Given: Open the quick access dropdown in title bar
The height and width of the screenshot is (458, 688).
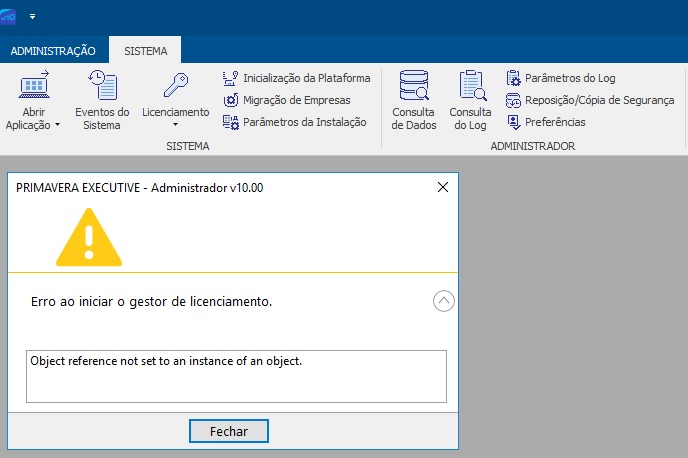Looking at the screenshot, I should coord(32,17).
